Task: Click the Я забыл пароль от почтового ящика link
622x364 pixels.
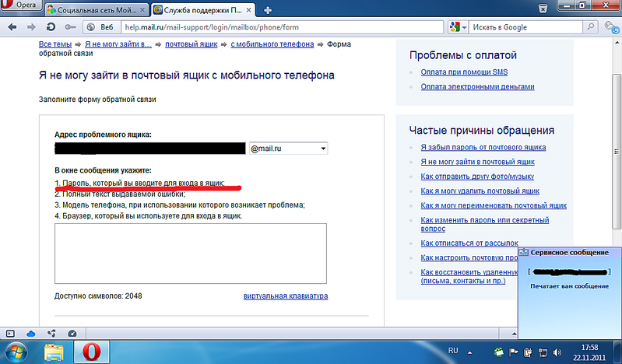Action: coord(483,147)
